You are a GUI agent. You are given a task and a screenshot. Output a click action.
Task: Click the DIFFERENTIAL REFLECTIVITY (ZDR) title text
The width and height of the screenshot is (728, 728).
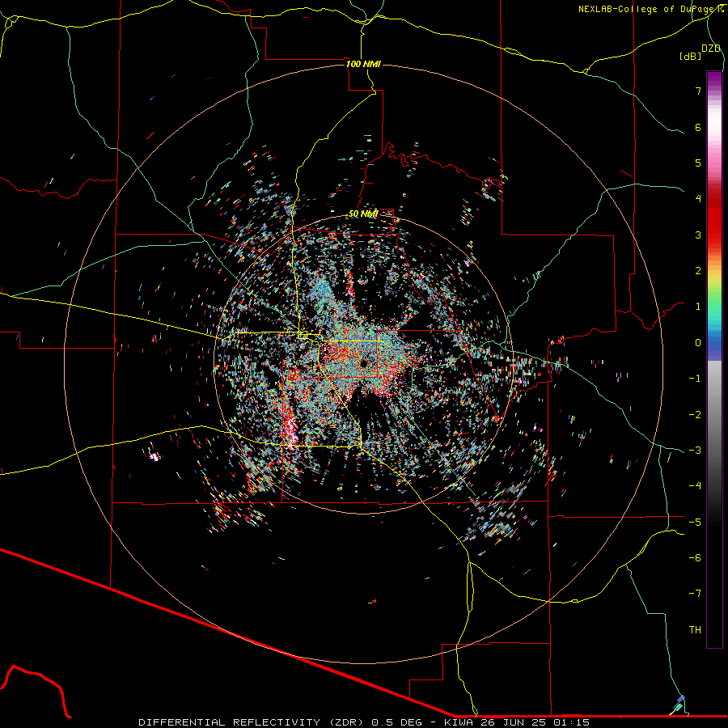coord(252,722)
